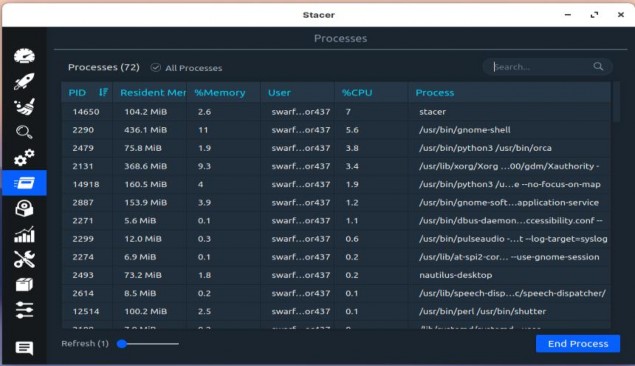
Task: Open Uninstaller disk icon
Action: [x=24, y=209]
